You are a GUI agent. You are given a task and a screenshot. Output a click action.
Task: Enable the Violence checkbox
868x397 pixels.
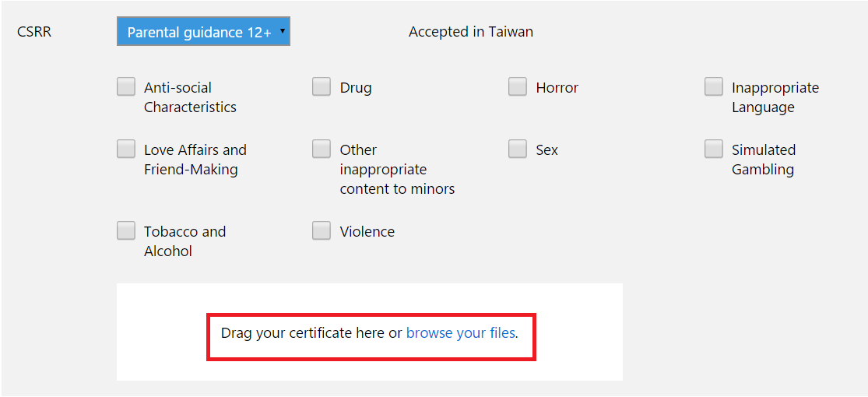coord(322,231)
